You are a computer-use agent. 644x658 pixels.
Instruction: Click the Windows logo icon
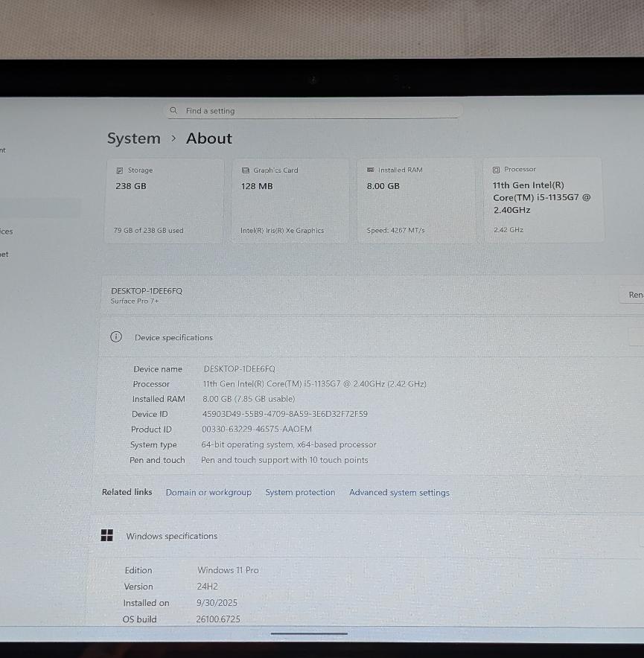pos(107,536)
